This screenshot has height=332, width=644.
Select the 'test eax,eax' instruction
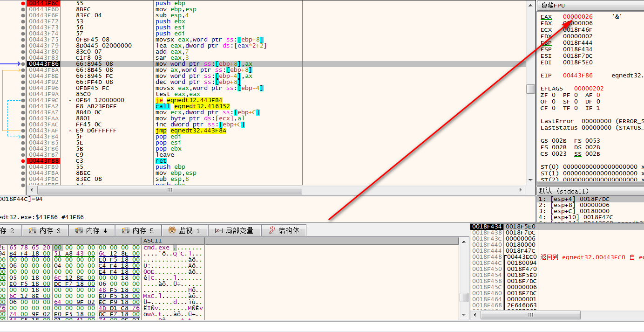tap(176, 94)
